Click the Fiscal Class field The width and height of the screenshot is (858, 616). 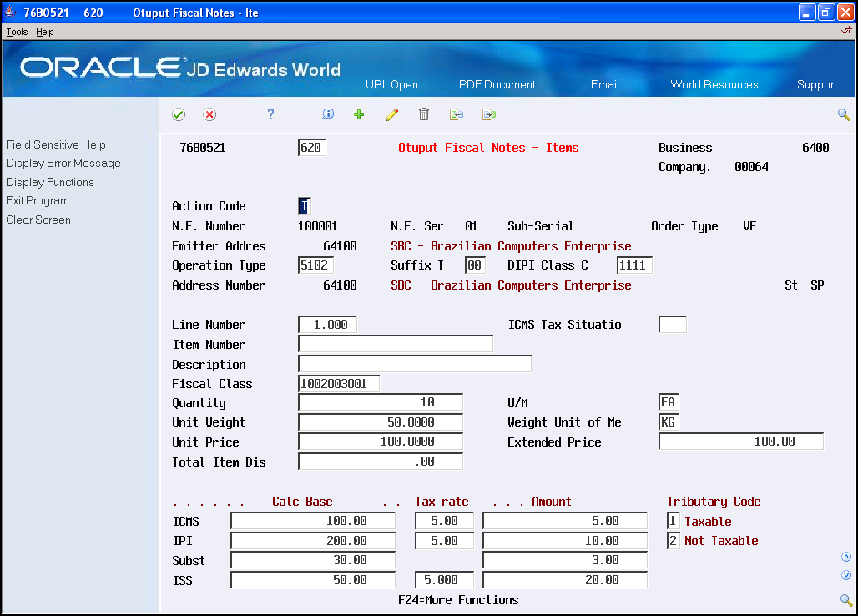pos(339,383)
